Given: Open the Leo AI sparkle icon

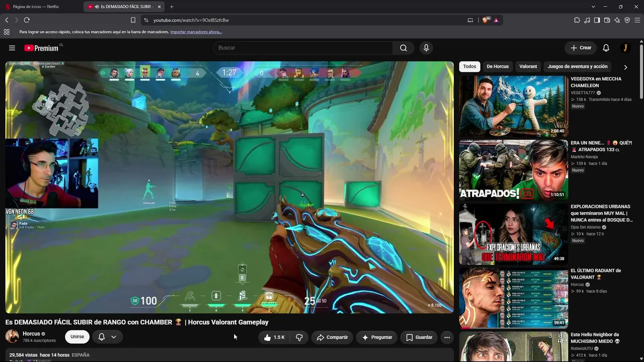Looking at the screenshot, I should click(x=617, y=20).
